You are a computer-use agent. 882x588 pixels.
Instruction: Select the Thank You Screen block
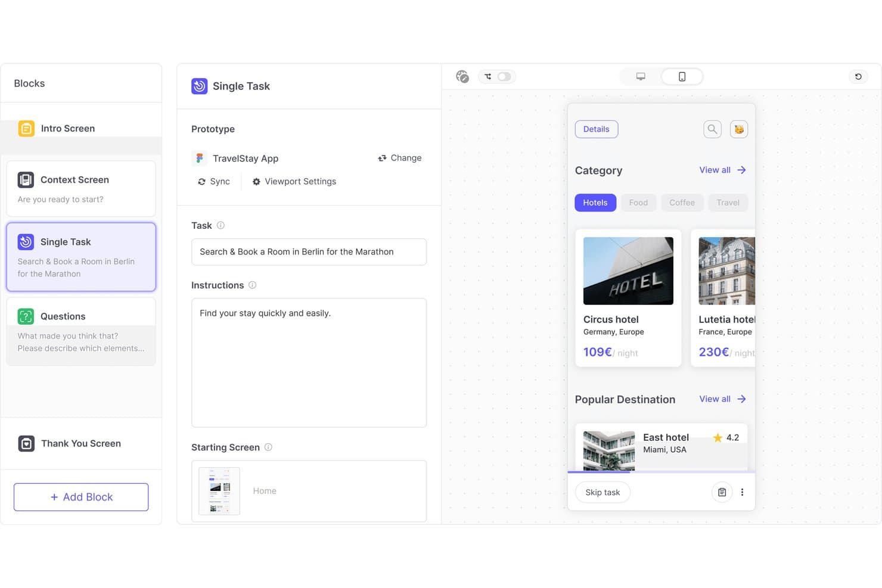point(81,444)
